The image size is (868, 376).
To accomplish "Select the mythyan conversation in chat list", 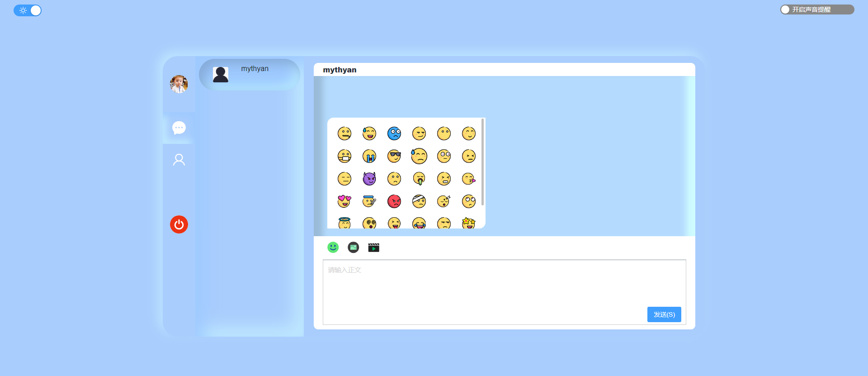I will pos(250,75).
